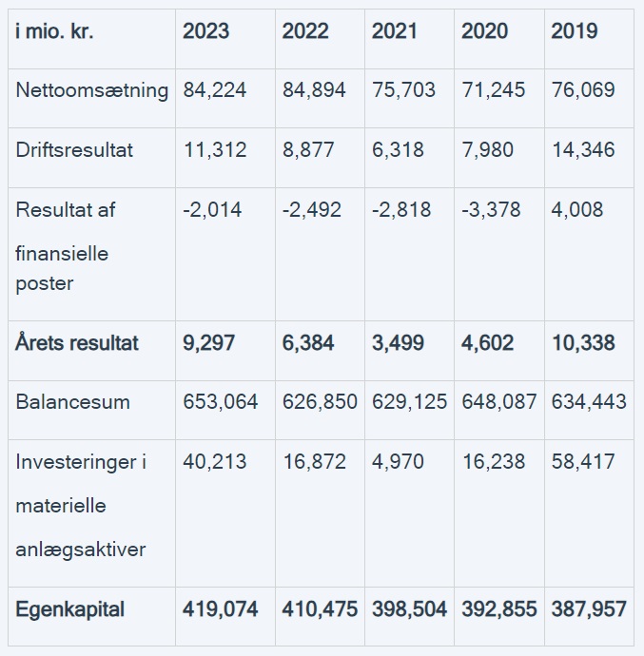Select the Egenkapital row label

[69, 609]
